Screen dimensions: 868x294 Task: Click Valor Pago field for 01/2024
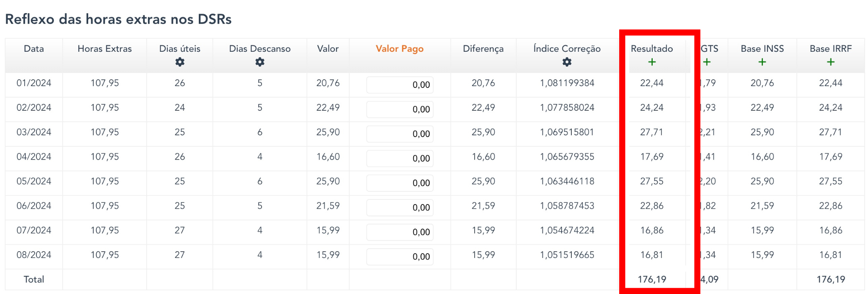coord(400,85)
